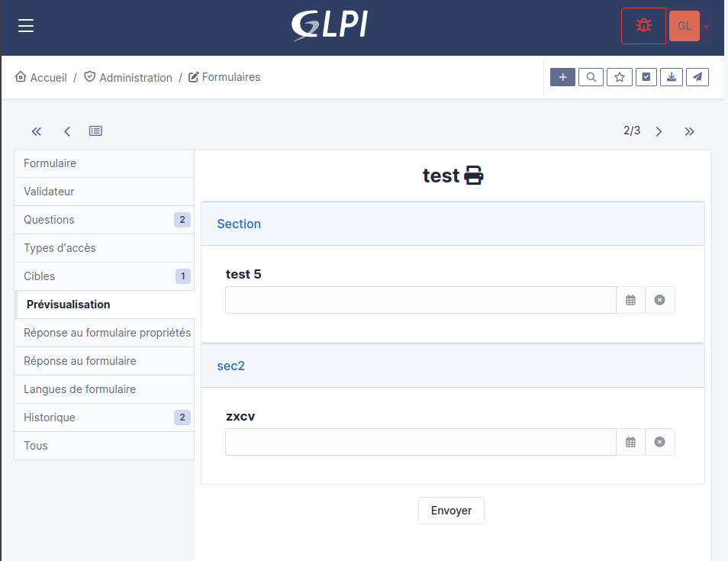Open the Types d'accès tab
Screen dimensions: 728x561
(x=104, y=249)
